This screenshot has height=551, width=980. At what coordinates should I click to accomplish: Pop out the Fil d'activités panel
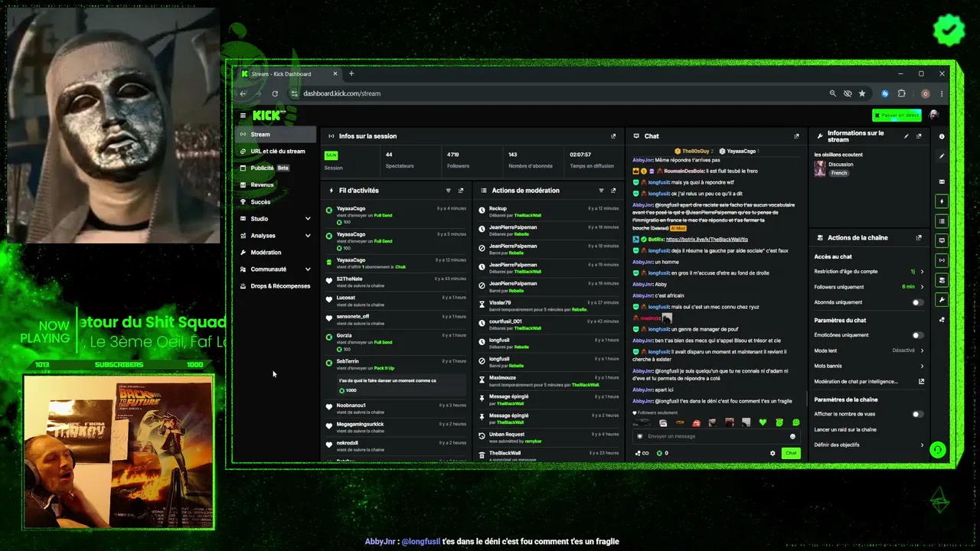tap(461, 191)
